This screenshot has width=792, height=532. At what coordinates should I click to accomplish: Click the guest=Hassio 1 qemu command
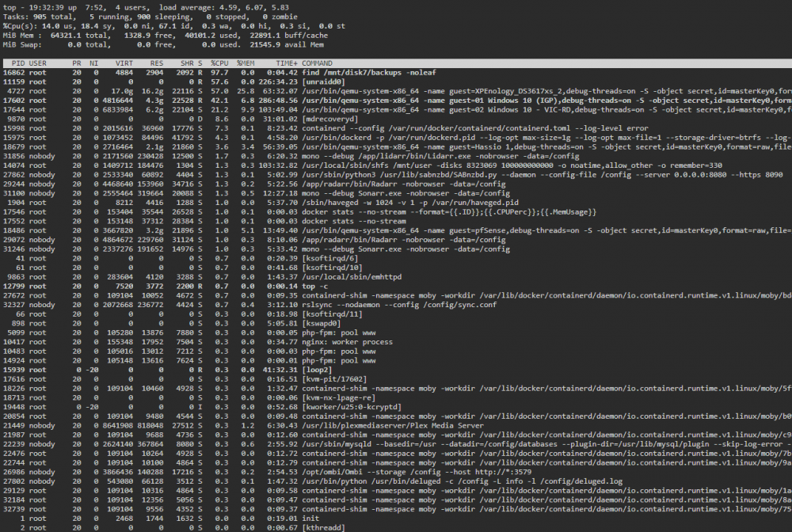tap(546, 147)
